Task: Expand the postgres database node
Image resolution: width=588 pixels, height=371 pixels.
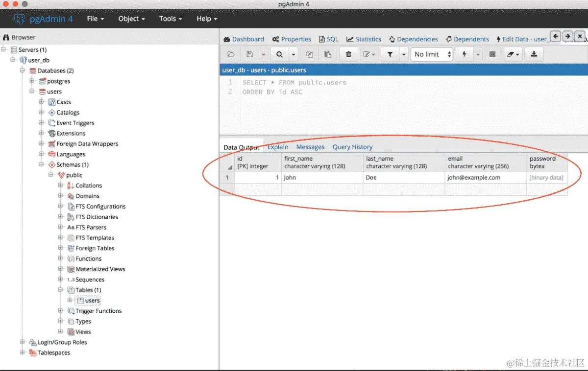Action: click(32, 81)
